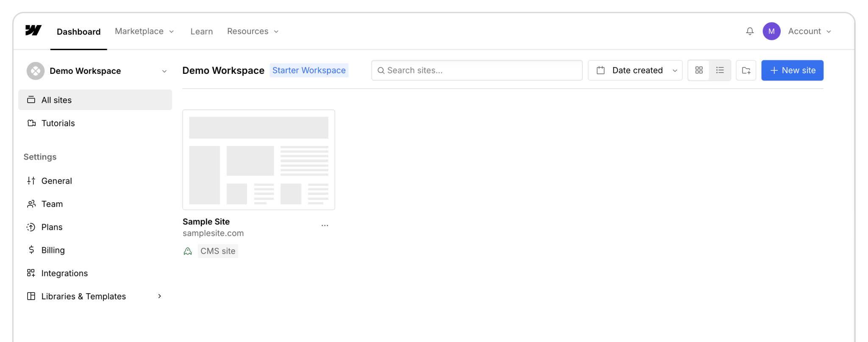The height and width of the screenshot is (342, 868).
Task: Click the samplesite.com domain link
Action: [x=213, y=233]
